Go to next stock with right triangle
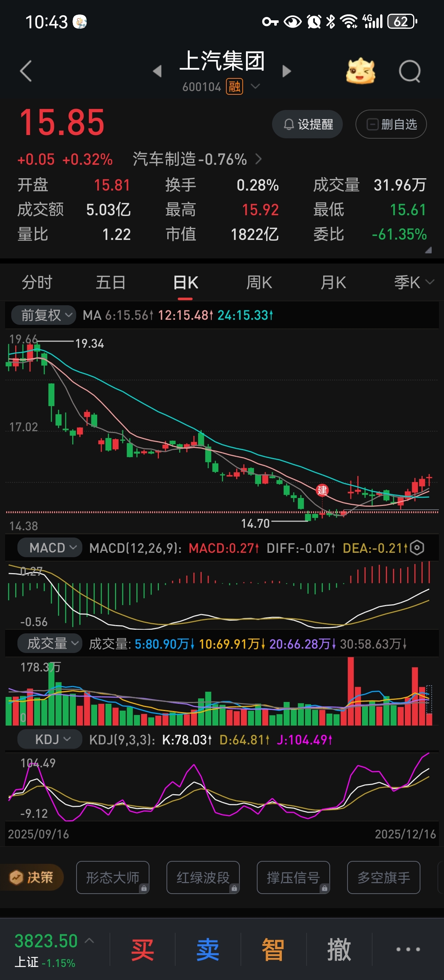 point(287,71)
